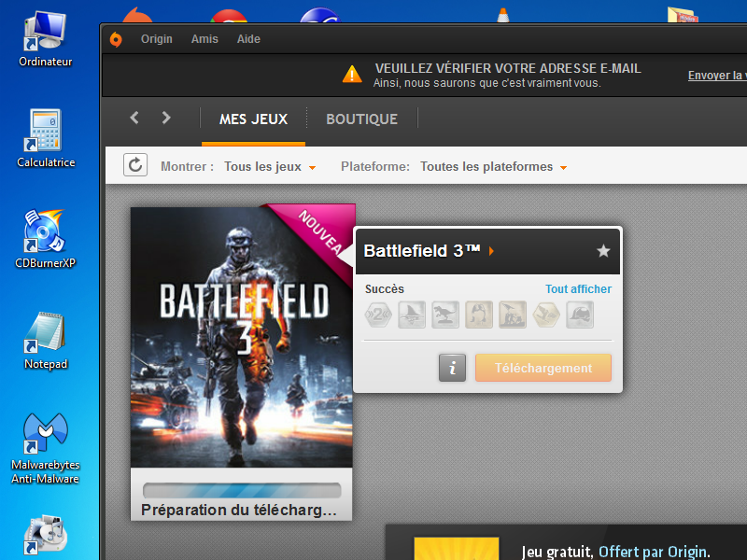Select the Battlefield 3 cover art
Viewport: 747px width, 560px height.
242,337
